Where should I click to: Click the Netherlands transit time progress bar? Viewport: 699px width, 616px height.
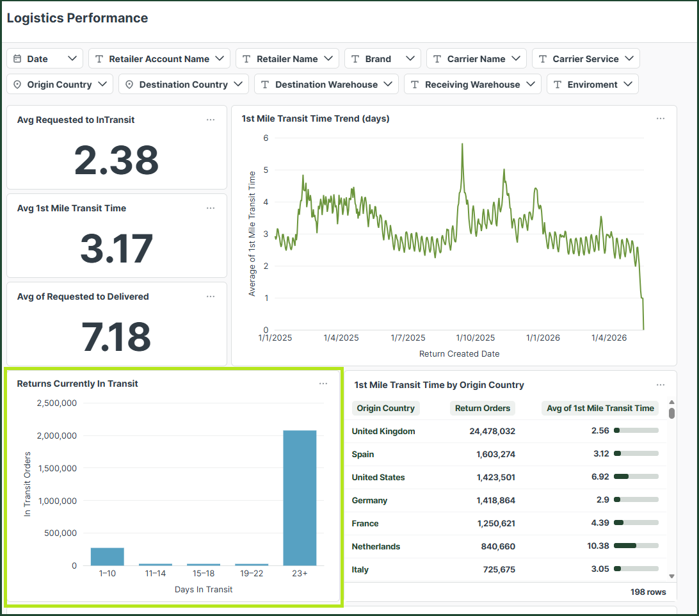tap(636, 546)
